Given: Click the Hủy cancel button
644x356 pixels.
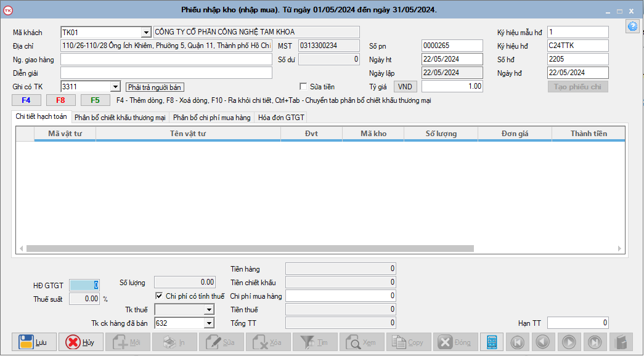Looking at the screenshot, I should [x=81, y=342].
